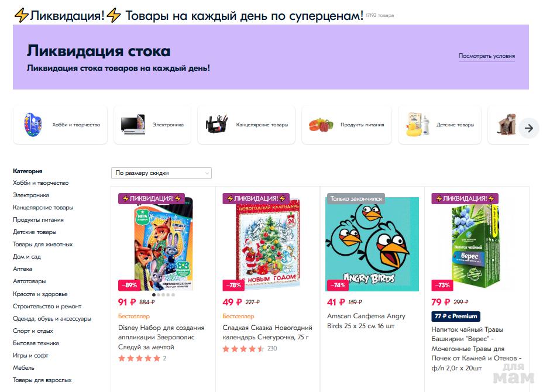
Task: Click the Новогодний календарь Снегурочка product title
Action: [267, 332]
